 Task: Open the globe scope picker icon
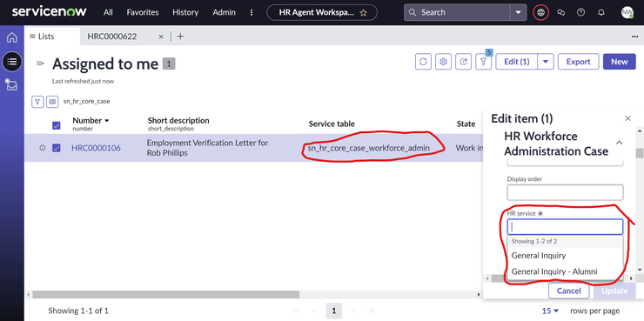coord(541,12)
